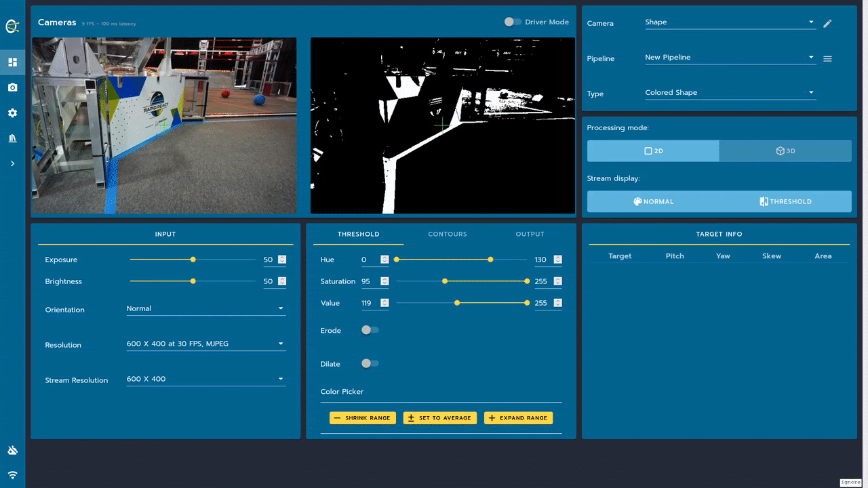868x488 pixels.
Task: Switch to the Output tab
Action: tap(530, 234)
